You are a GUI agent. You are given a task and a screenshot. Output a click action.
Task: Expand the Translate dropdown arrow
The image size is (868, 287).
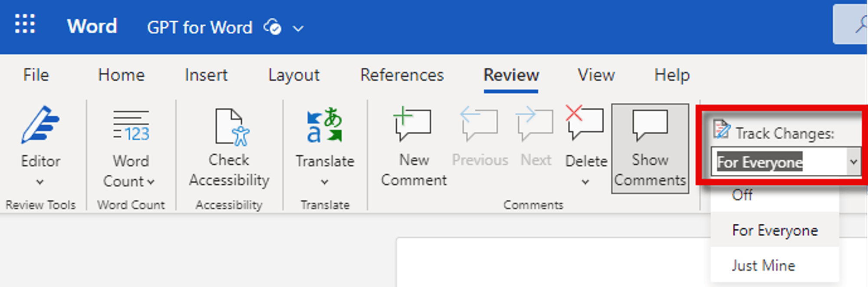pyautogui.click(x=325, y=182)
